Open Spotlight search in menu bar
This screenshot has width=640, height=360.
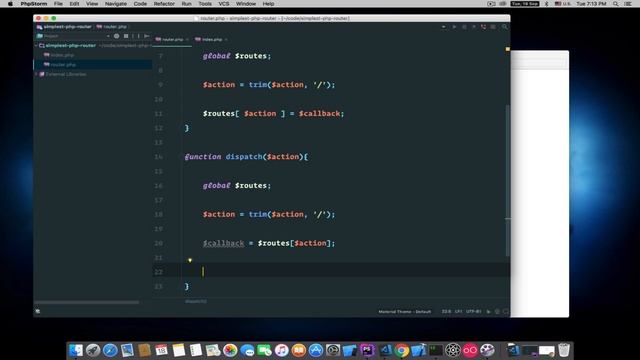tap(616, 4)
